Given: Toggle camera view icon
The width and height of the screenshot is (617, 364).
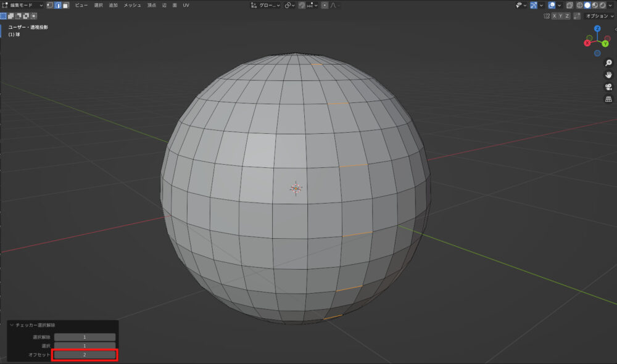Looking at the screenshot, I should coord(608,87).
